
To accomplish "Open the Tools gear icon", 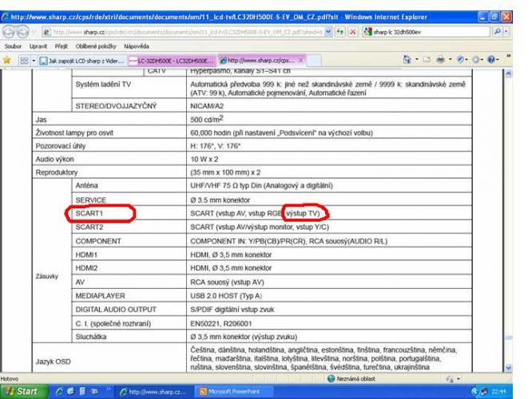I will [475, 60].
